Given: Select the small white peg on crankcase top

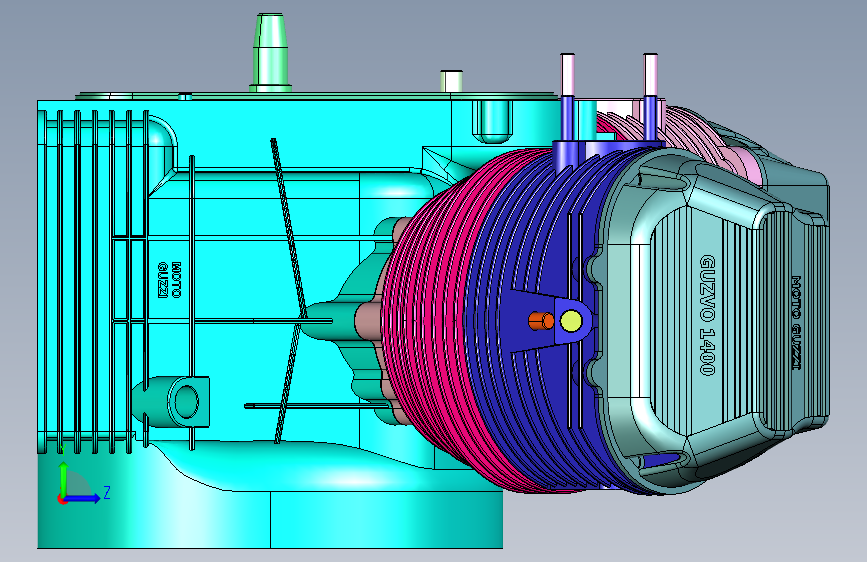Looking at the screenshot, I should click(452, 81).
